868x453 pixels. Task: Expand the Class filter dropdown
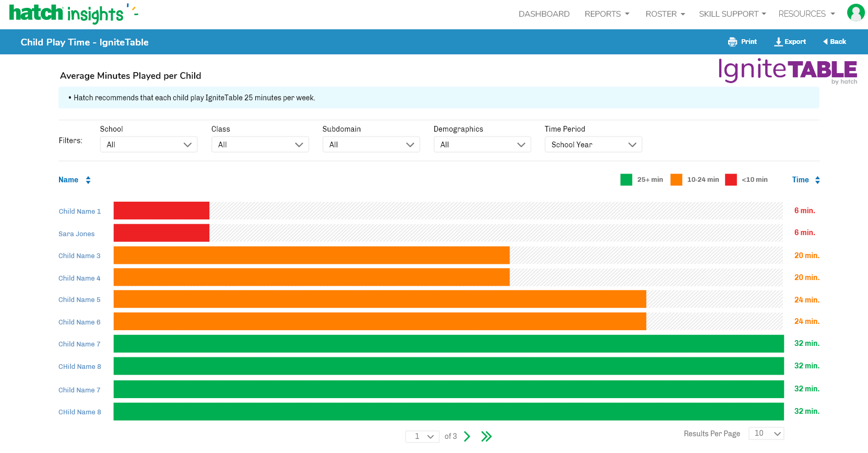coord(260,145)
